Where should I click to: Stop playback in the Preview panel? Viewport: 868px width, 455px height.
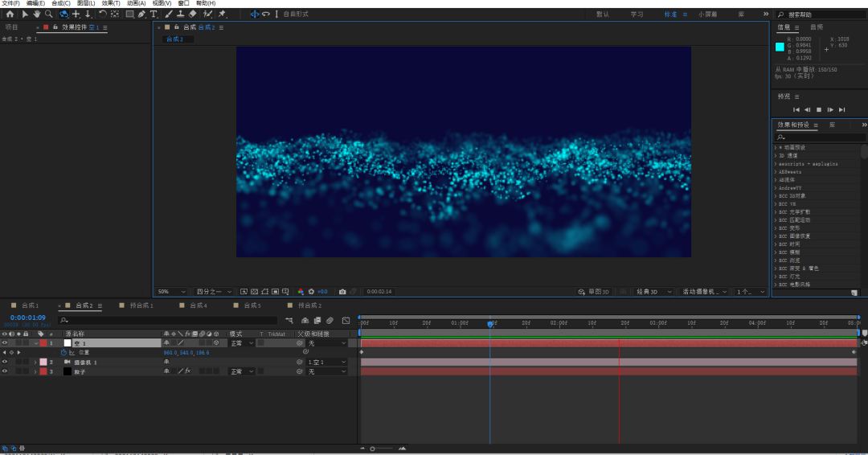(x=819, y=109)
